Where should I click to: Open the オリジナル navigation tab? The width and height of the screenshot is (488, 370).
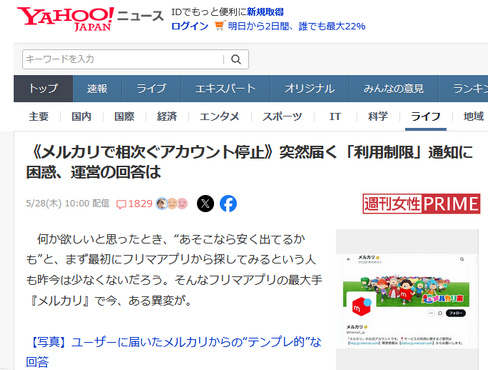[310, 88]
